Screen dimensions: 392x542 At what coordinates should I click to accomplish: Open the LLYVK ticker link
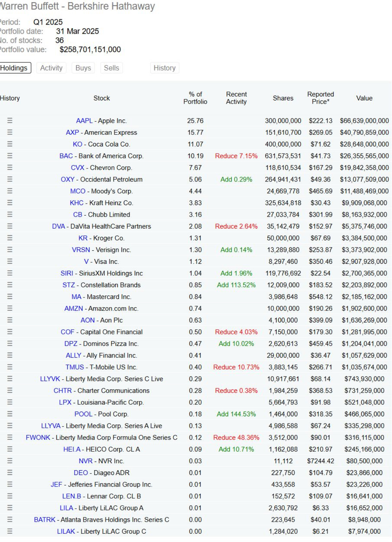tap(50, 379)
